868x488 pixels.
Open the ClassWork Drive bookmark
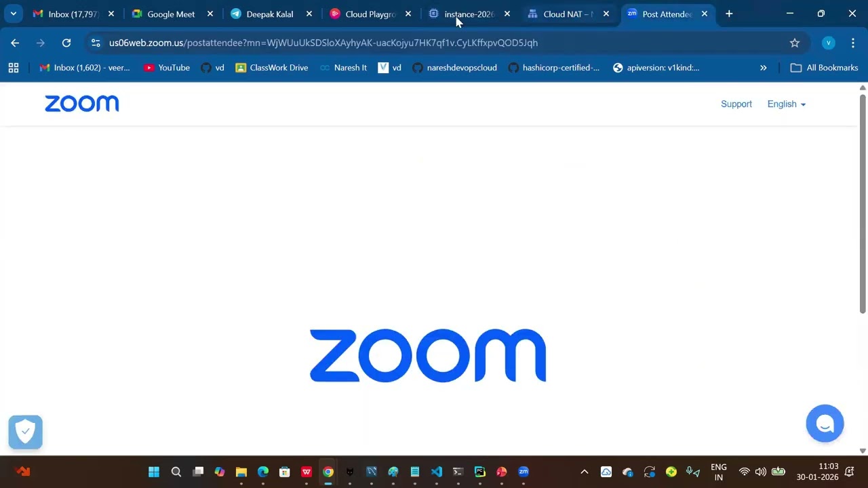[272, 68]
